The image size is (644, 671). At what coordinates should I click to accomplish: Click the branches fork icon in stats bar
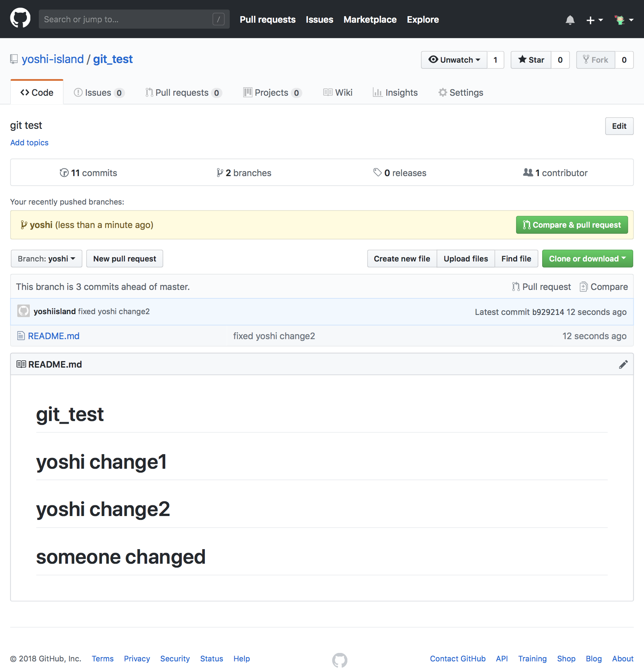(x=220, y=173)
